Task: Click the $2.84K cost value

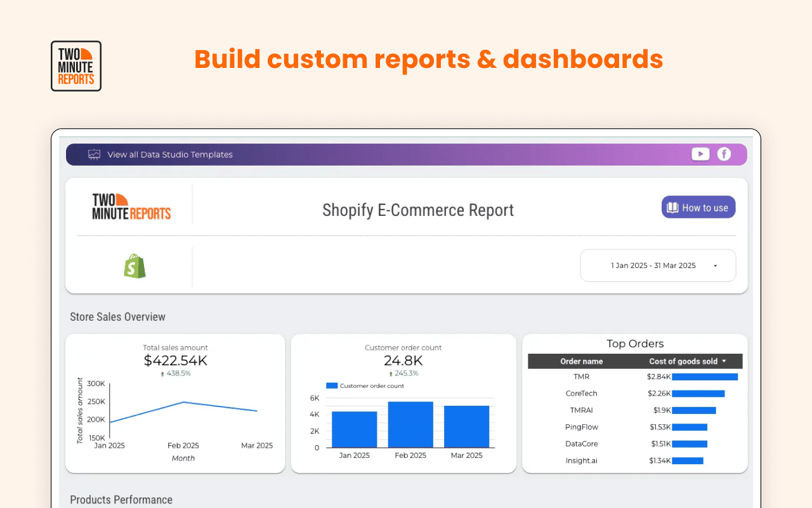Action: pos(659,377)
